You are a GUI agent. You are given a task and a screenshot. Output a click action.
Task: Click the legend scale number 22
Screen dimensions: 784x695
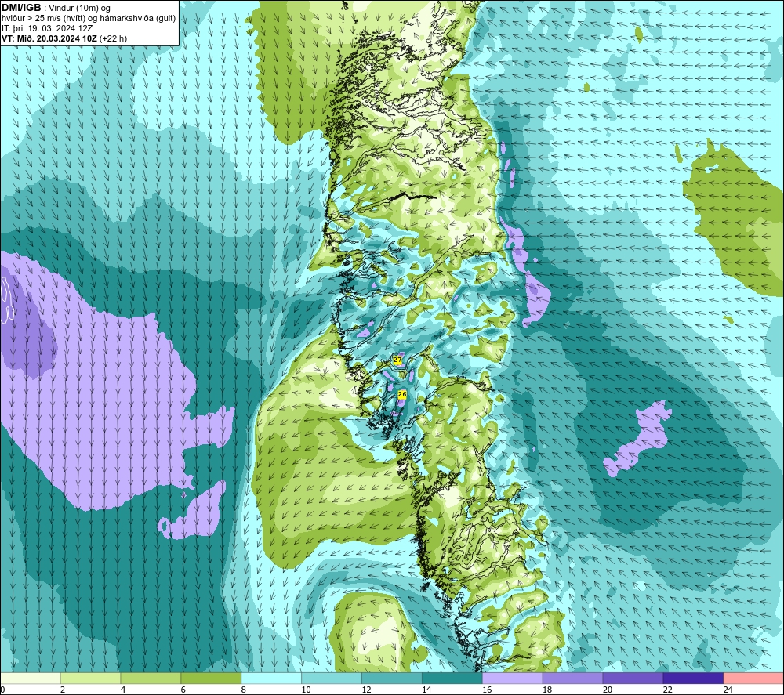(x=667, y=690)
